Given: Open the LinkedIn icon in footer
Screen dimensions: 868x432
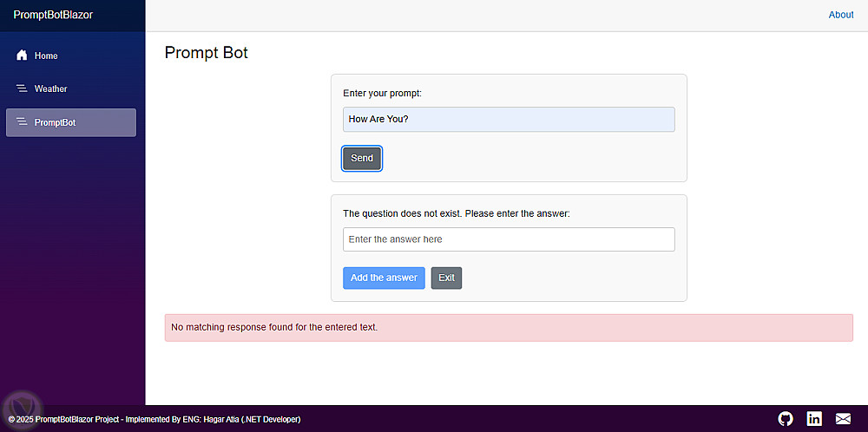Looking at the screenshot, I should click(x=814, y=419).
